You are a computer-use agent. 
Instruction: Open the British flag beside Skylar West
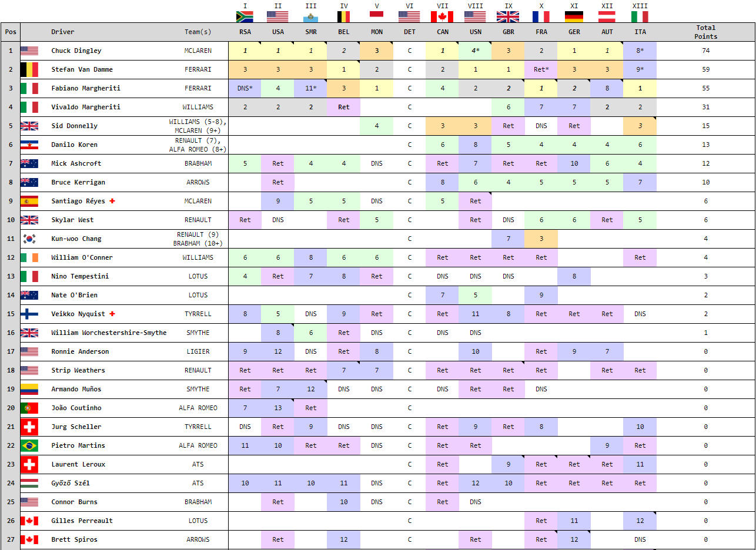coord(29,220)
